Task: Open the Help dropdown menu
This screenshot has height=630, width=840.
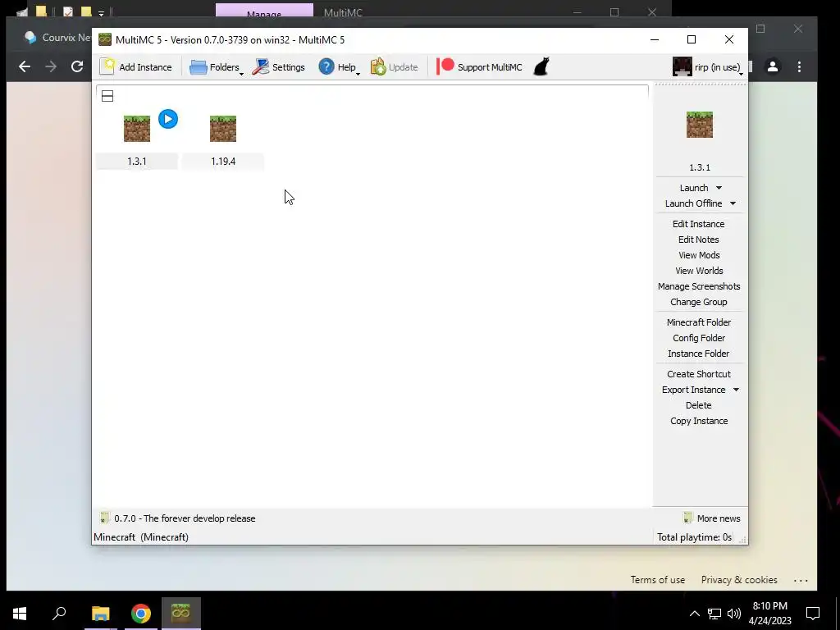Action: click(339, 67)
